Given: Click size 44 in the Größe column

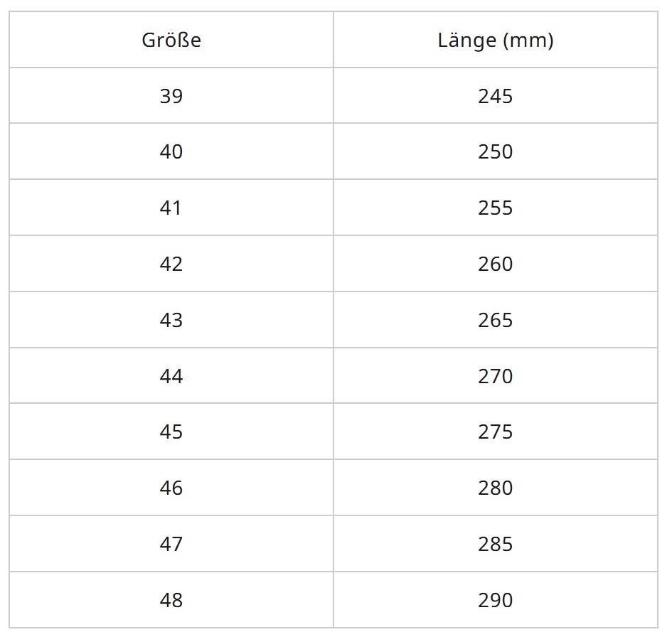Looking at the screenshot, I should (x=171, y=376).
